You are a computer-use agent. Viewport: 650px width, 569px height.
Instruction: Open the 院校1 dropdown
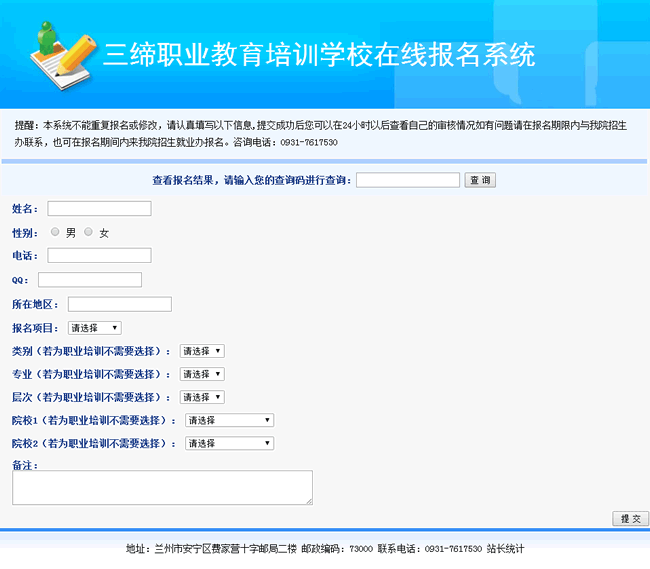click(229, 420)
